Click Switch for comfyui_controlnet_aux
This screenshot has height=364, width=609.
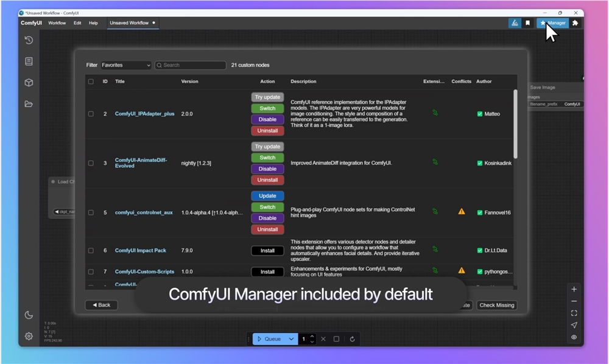pos(267,207)
